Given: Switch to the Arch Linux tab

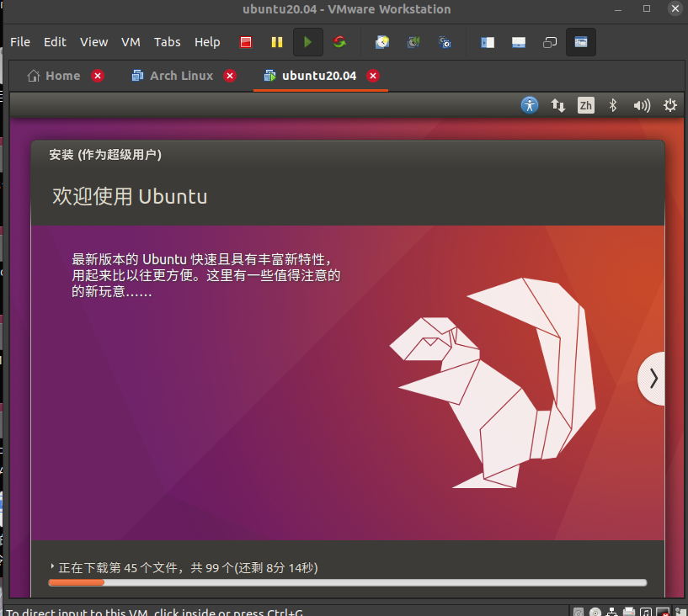Looking at the screenshot, I should [x=179, y=75].
